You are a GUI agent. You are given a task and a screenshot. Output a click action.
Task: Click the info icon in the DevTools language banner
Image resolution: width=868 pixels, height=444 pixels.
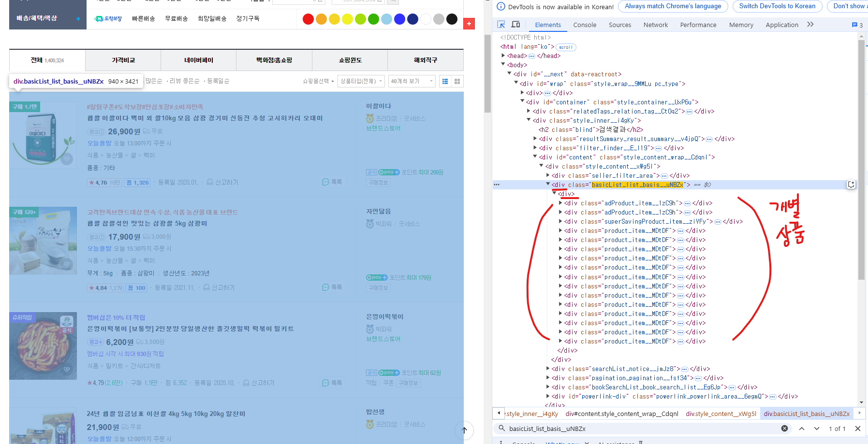click(501, 6)
